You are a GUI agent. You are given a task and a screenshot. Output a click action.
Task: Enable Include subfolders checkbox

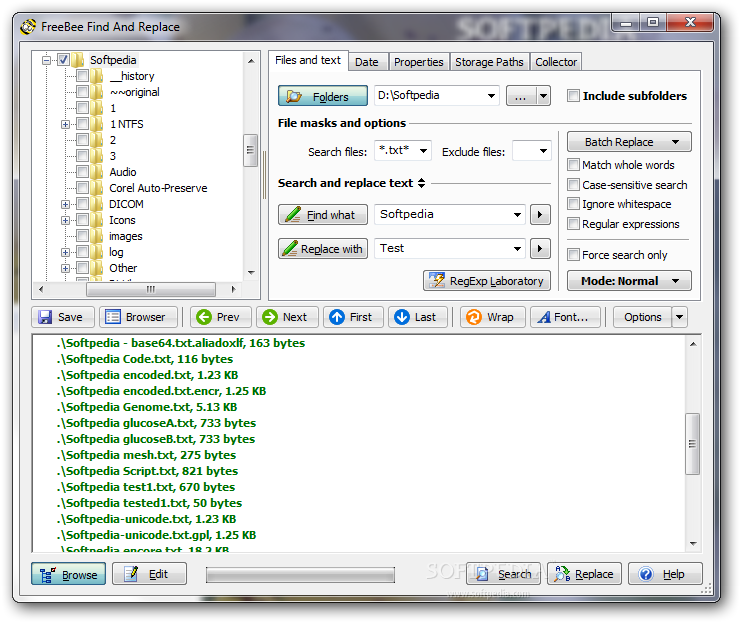click(573, 96)
